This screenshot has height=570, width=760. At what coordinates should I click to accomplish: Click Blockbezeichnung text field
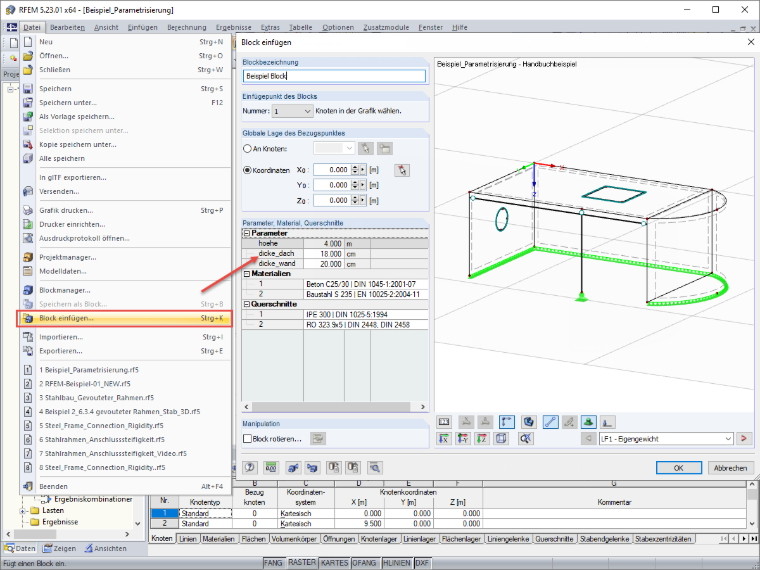tap(334, 76)
